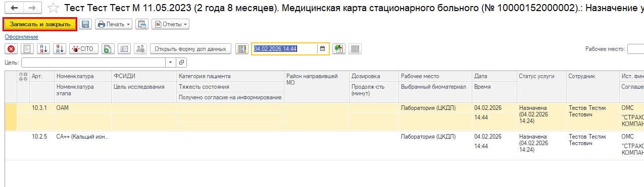
Task: Click the add document green plus icon
Action: coord(108,49)
